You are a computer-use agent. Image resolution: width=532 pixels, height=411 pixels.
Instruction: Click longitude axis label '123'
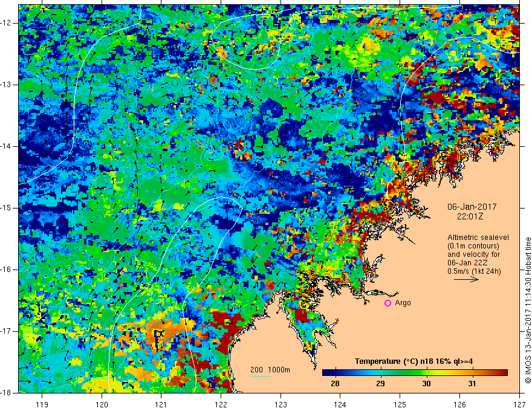[x=281, y=404]
